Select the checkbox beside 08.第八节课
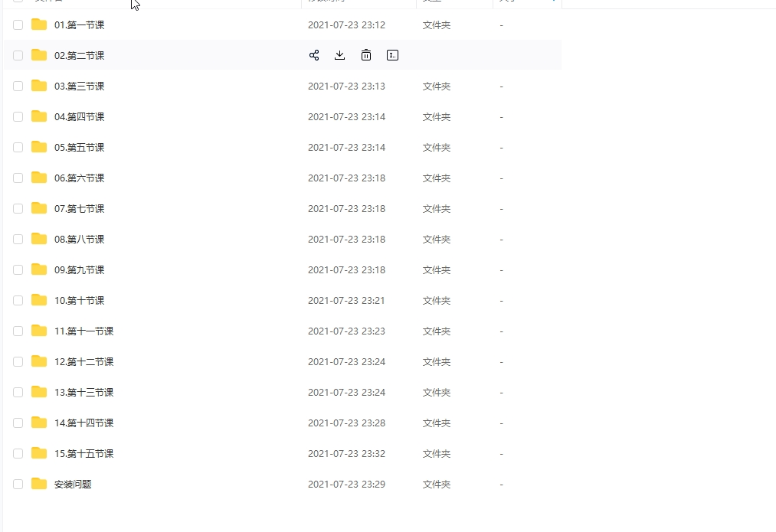 coord(18,240)
